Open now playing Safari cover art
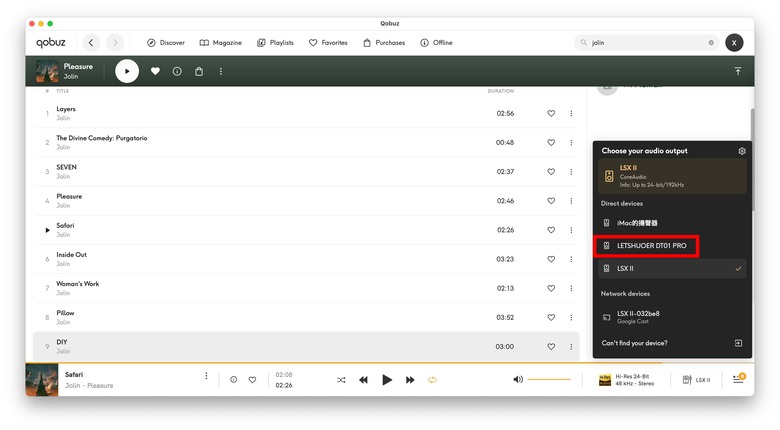The image size is (780, 430). (42, 380)
